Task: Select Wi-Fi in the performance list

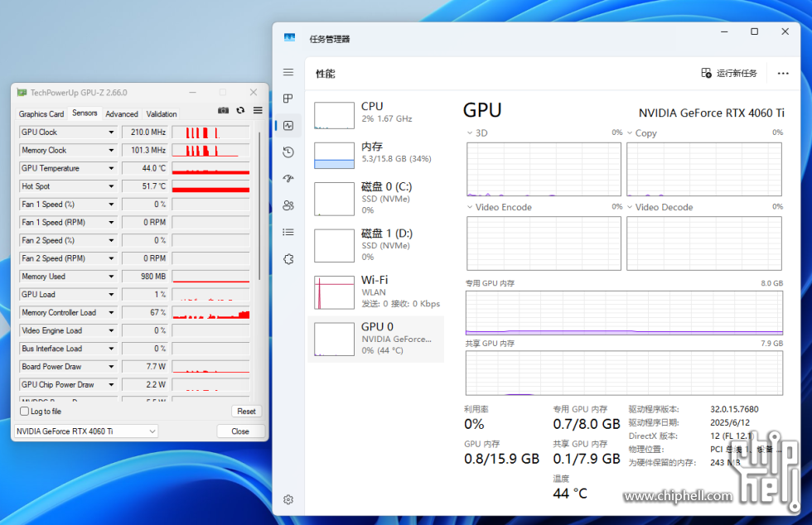Action: [x=376, y=291]
